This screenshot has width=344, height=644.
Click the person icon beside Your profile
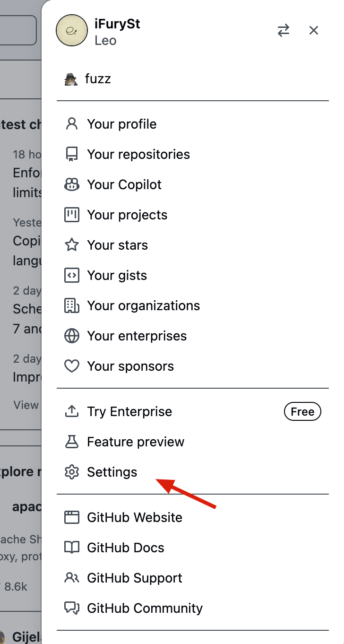point(71,124)
